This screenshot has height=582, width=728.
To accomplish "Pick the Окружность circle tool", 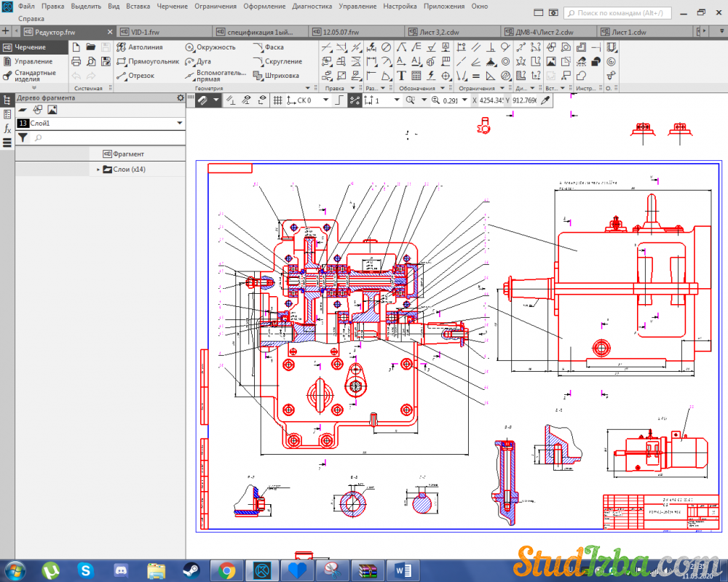I will [210, 47].
